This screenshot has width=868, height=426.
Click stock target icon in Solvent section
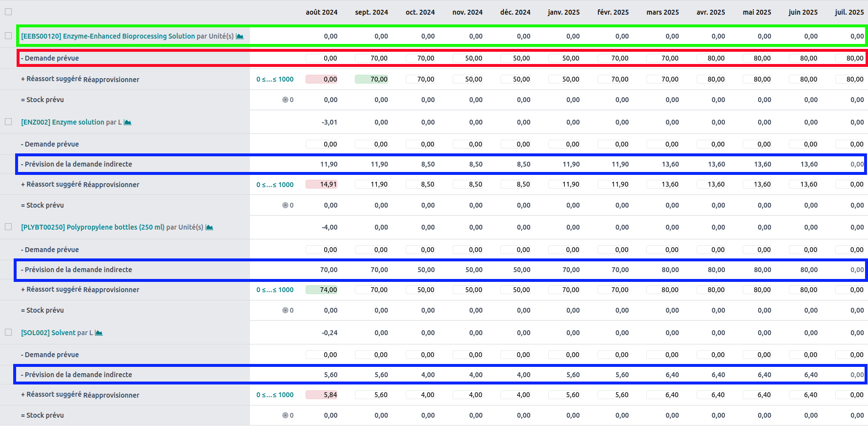pyautogui.click(x=285, y=415)
